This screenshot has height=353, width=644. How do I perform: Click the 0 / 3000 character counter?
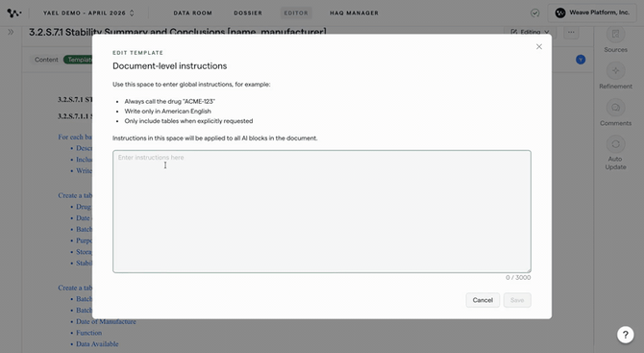[518, 278]
